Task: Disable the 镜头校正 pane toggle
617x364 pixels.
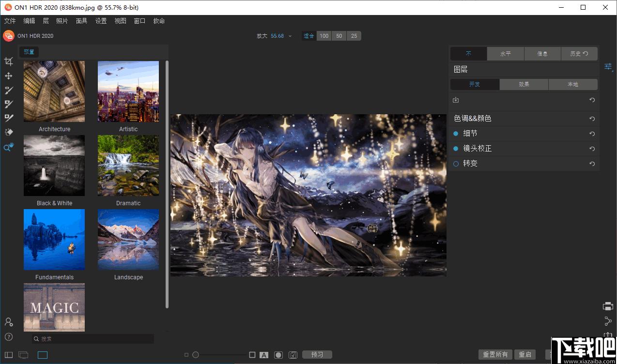Action: (456, 149)
